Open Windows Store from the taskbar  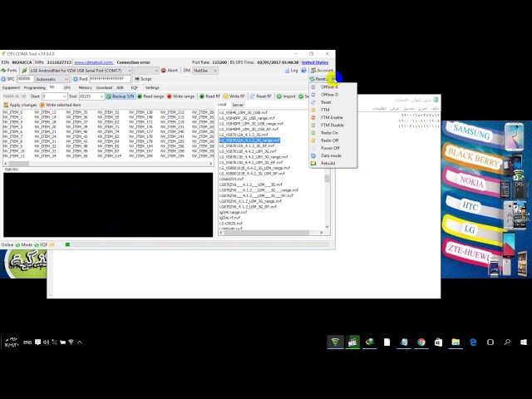coord(438,342)
